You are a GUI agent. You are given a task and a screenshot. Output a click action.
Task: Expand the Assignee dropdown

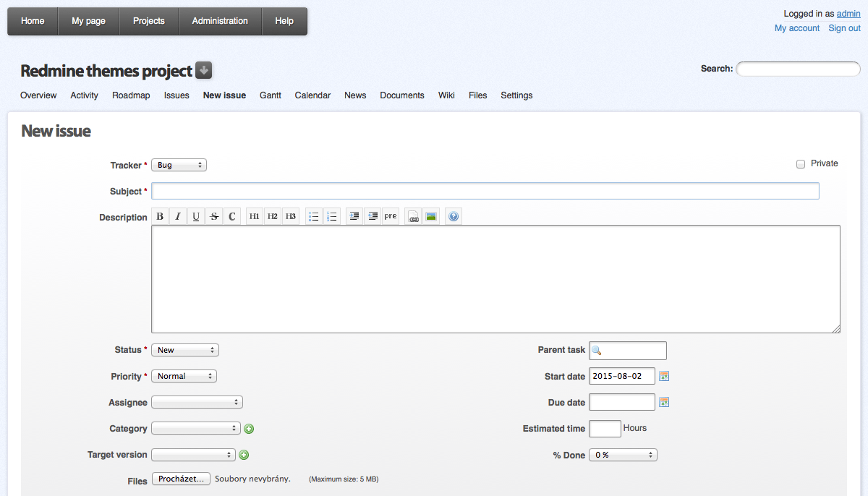click(x=197, y=402)
